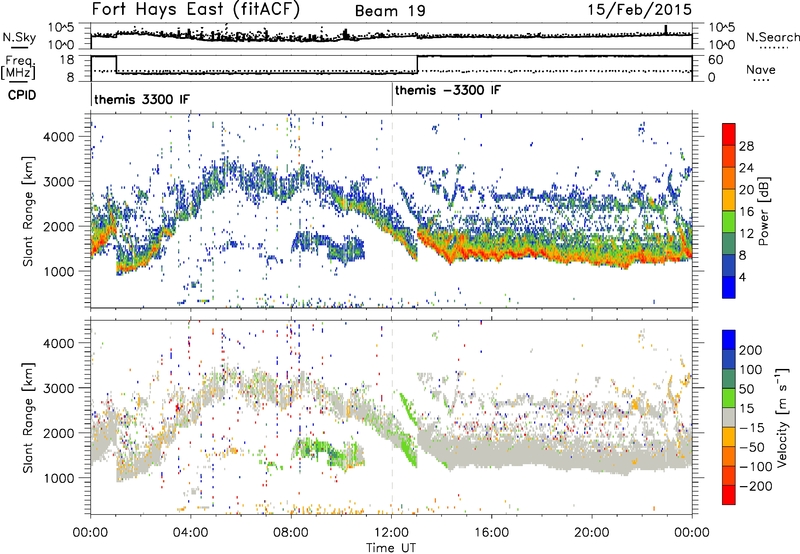Click the blue swatch on Power color bar
800x554 pixels.
pos(729,288)
